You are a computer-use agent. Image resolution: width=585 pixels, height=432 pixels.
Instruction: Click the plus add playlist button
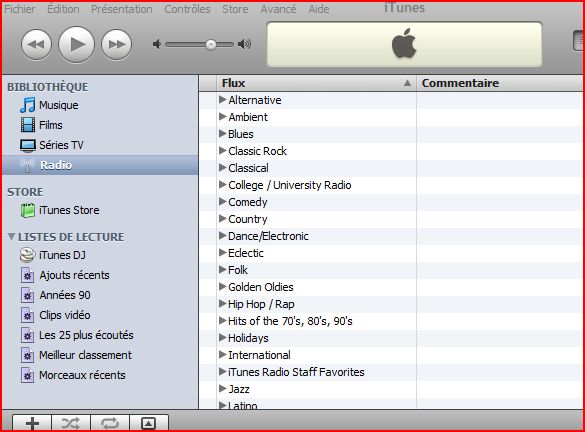(32, 423)
